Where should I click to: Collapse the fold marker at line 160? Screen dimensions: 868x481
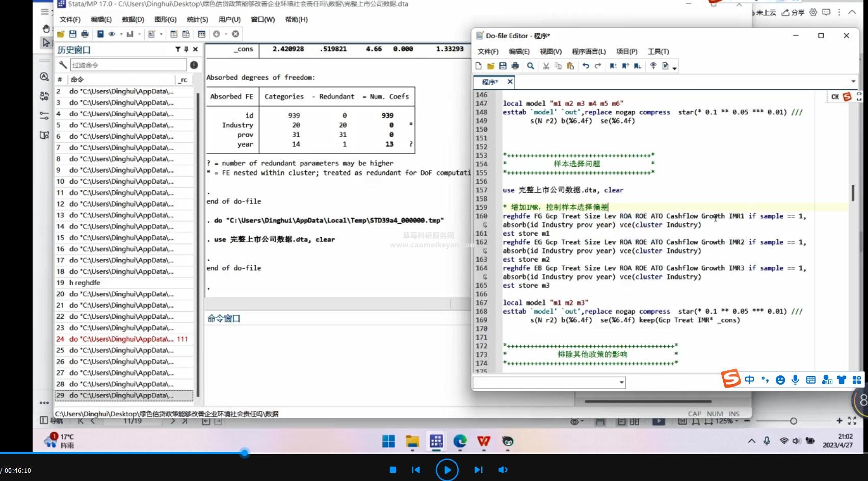(485, 224)
